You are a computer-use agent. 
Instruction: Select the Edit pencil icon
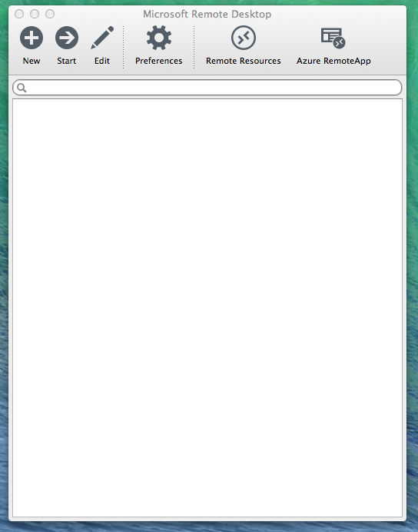point(102,38)
